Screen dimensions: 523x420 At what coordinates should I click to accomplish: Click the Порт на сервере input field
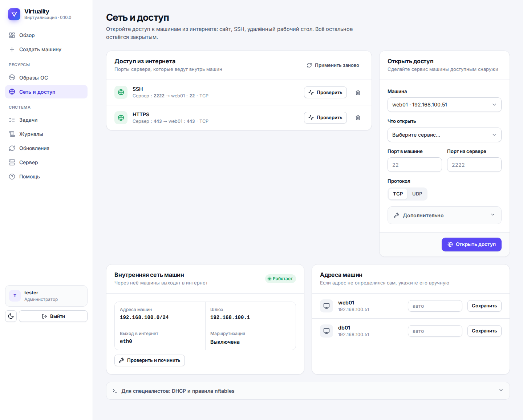[474, 165]
